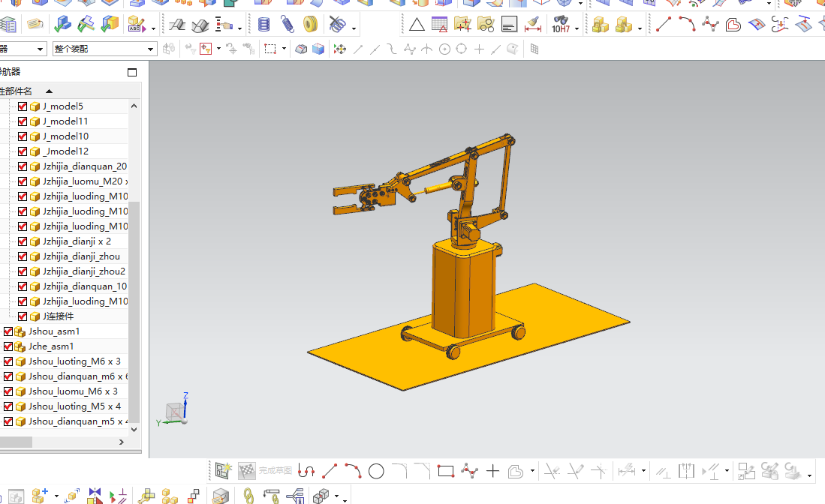Open the selection filter funnel dropdown arrow
The height and width of the screenshot is (504, 825).
[218, 49]
